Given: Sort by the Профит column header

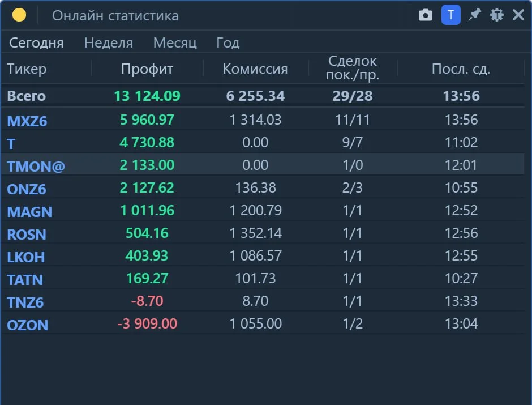Looking at the screenshot, I should click(x=147, y=69).
